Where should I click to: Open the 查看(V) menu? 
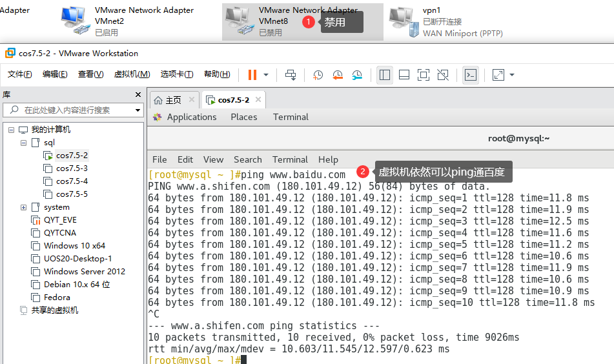click(x=90, y=74)
